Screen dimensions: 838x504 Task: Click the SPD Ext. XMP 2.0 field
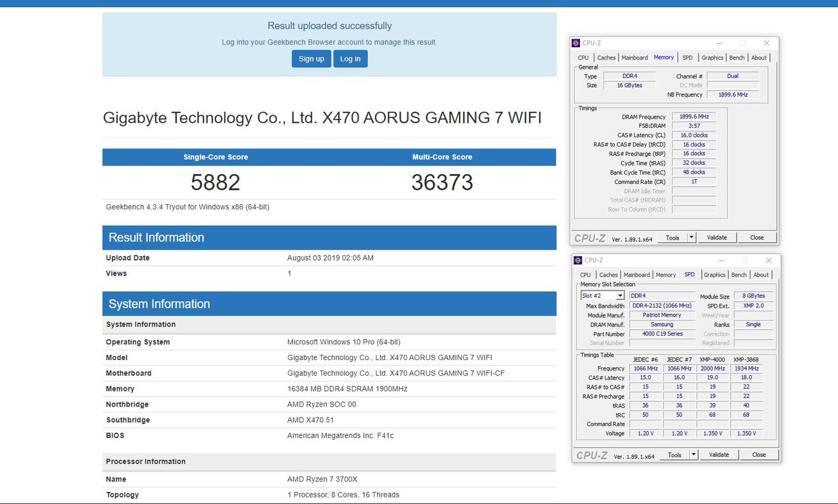click(754, 306)
